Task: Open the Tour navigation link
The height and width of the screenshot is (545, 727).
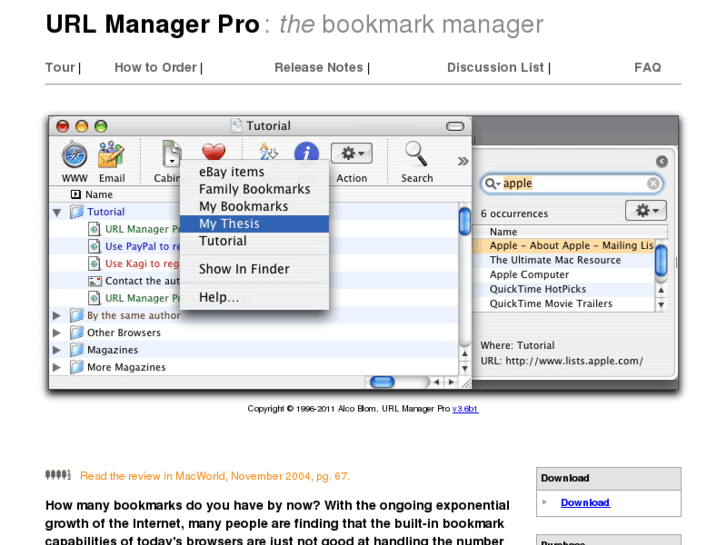Action: point(60,68)
